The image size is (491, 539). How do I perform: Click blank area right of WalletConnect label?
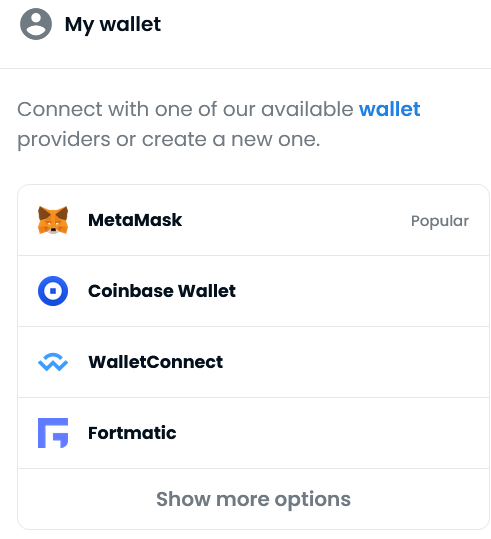(354, 362)
